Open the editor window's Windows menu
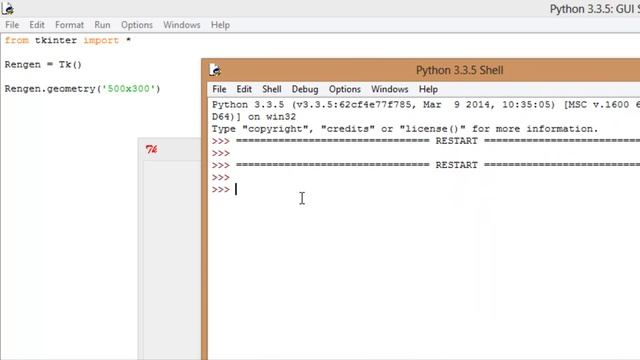Screen dimensions: 640x360 click(x=182, y=25)
